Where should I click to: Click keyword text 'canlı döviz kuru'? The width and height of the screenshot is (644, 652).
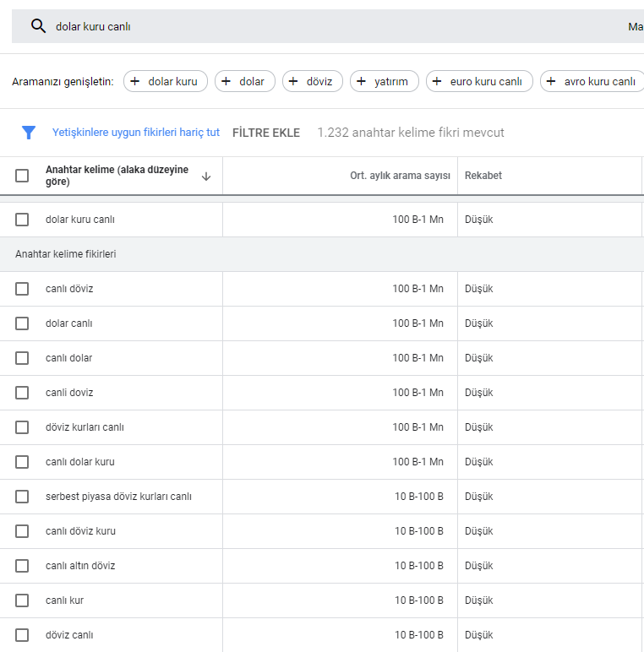pyautogui.click(x=80, y=531)
